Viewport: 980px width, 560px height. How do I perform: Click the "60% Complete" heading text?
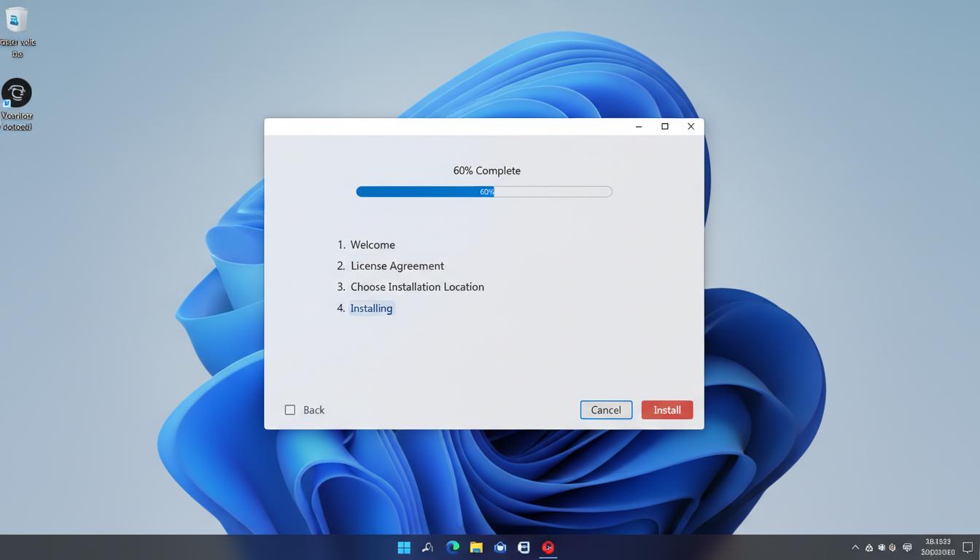click(x=487, y=171)
